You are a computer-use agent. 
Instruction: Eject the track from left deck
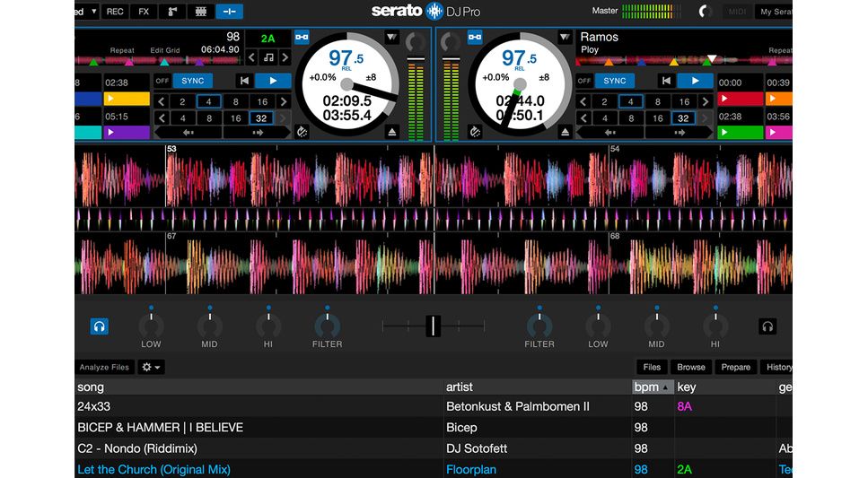(x=392, y=132)
